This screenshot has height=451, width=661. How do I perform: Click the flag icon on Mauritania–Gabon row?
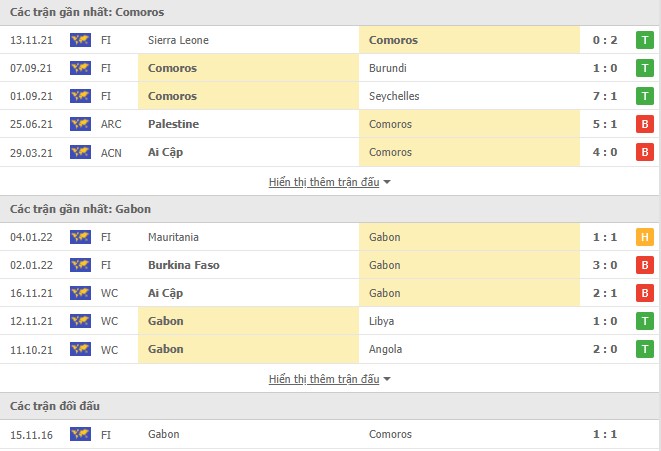(80, 238)
